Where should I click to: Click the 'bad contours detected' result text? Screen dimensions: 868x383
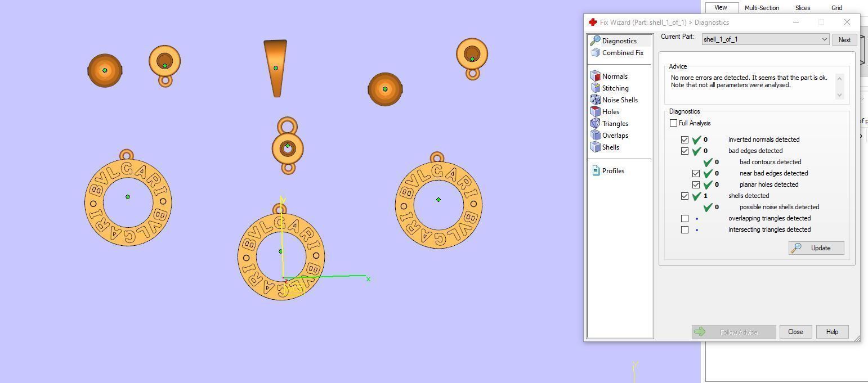pos(770,162)
